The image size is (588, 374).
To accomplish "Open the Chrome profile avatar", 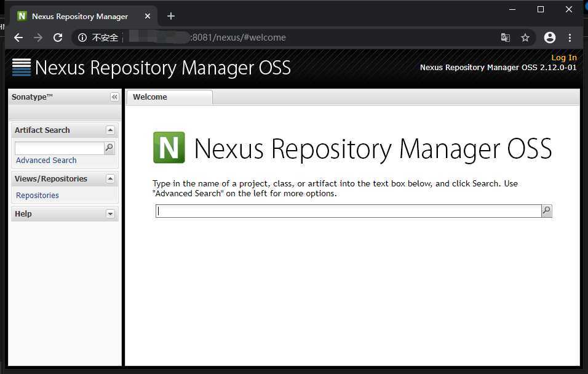I will click(x=550, y=38).
